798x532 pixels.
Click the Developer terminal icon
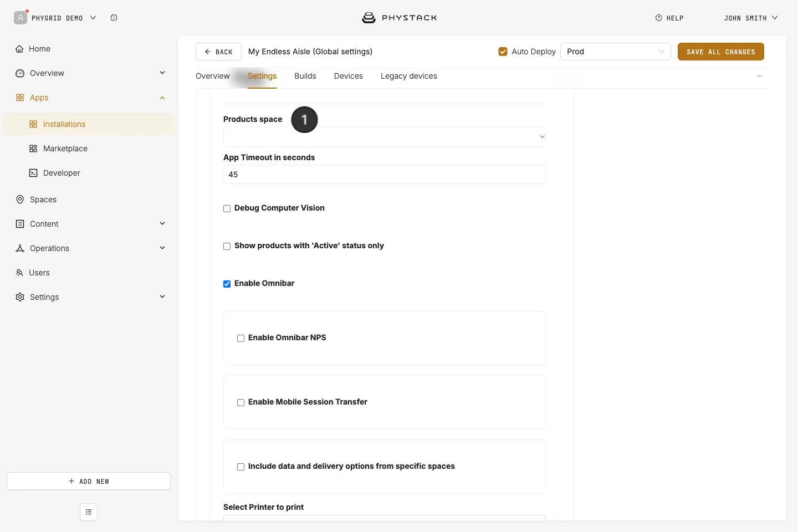33,173
